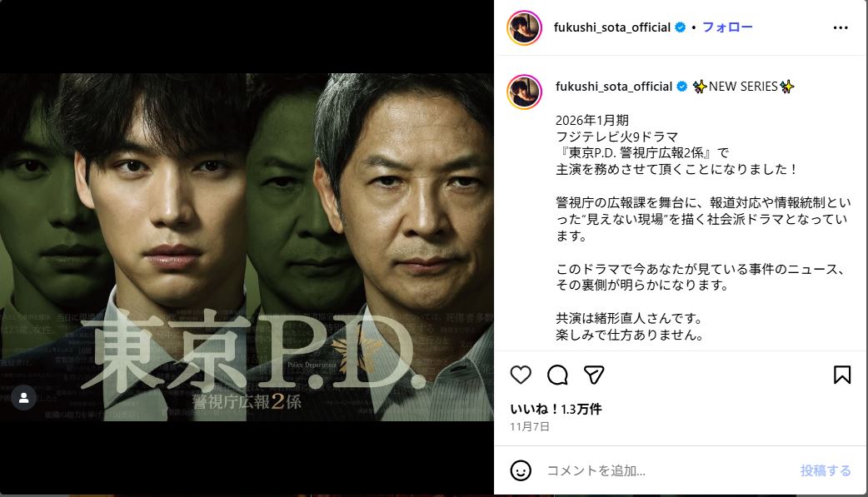
Task: Show tagged people on the photo
Action: click(24, 397)
